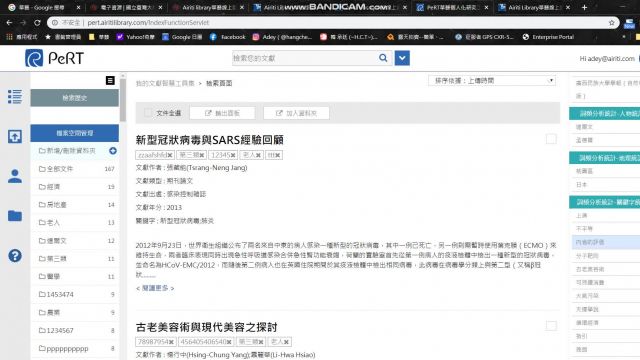640x360 pixels.
Task: Remove the 12345 tag from first article
Action: (233, 155)
